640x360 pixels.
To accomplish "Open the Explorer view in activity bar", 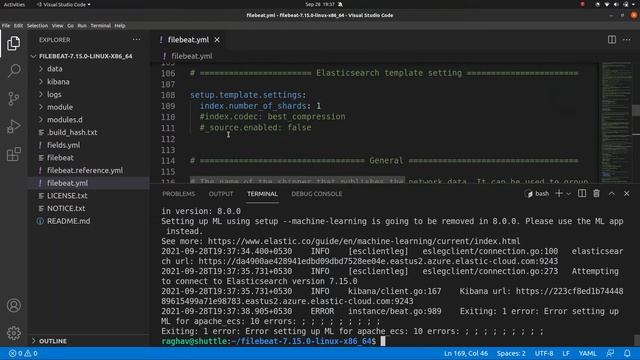I will [13, 43].
